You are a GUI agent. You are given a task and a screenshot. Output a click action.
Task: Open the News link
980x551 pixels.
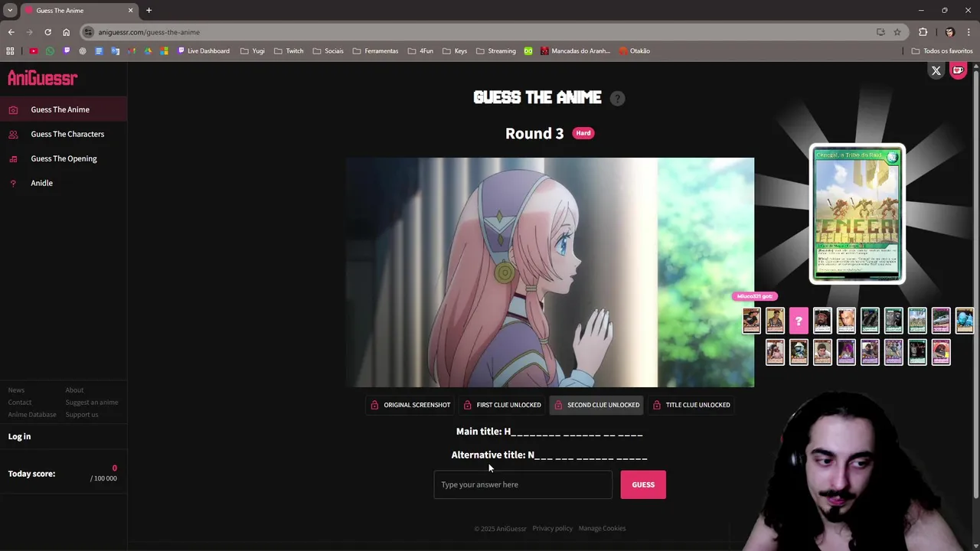tap(16, 390)
